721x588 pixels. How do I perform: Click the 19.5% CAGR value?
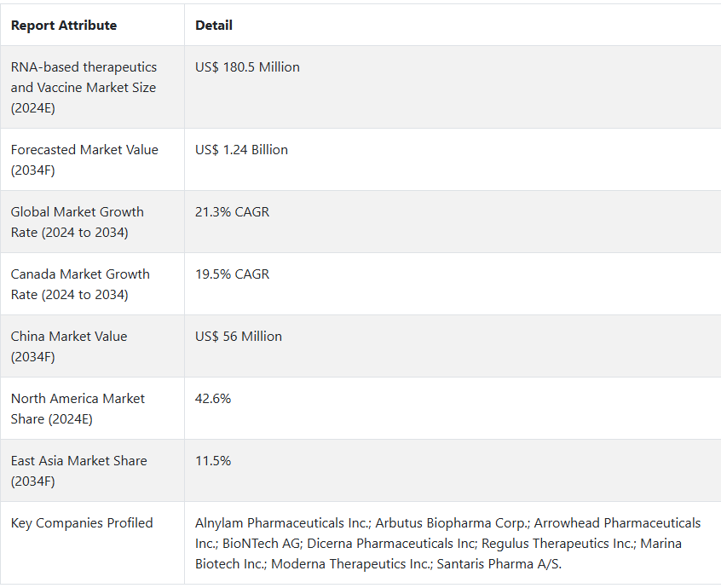coord(232,274)
